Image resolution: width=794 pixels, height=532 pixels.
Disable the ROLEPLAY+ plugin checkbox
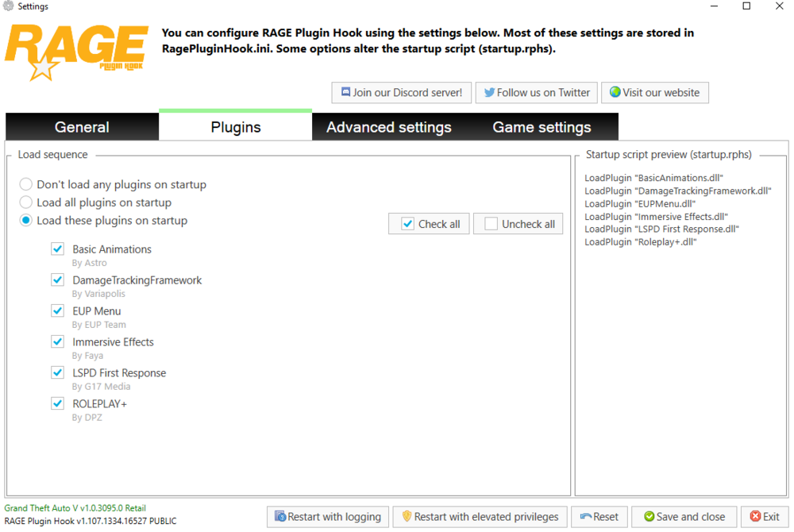[57, 403]
